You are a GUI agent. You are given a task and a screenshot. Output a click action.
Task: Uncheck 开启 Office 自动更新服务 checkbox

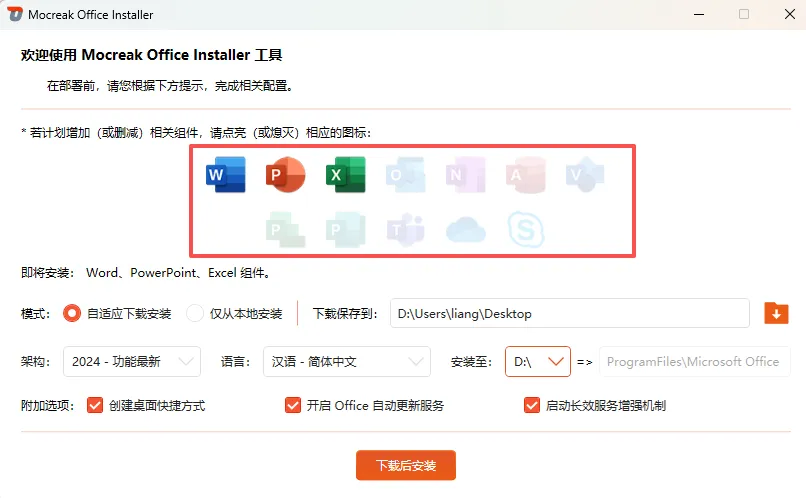click(293, 405)
